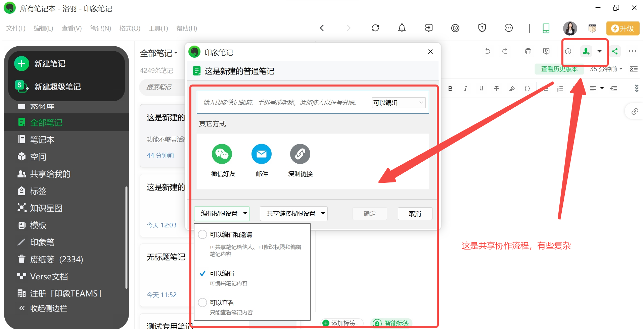Apply italic formatting
Viewport: 644px width, 329px height.
tap(465, 89)
